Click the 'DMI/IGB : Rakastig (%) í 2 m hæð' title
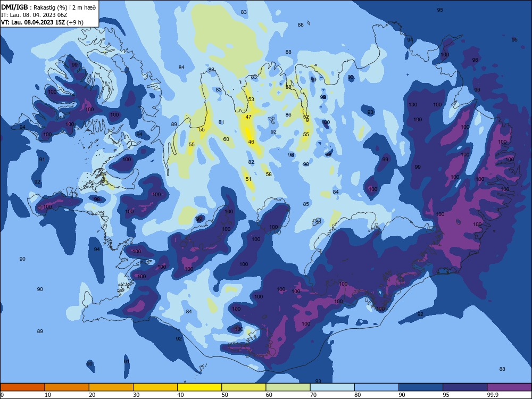This screenshot has width=532, height=399. pyautogui.click(x=48, y=7)
